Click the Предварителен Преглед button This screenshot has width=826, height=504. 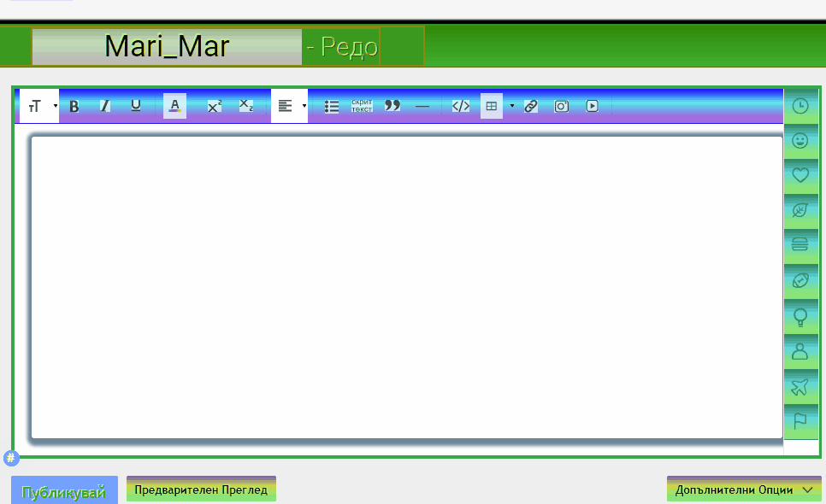[x=201, y=489]
